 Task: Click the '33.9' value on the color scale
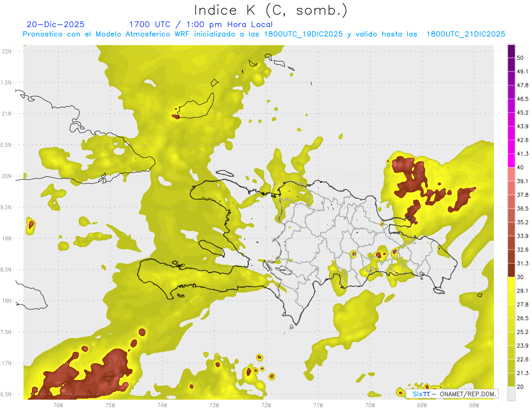(523, 236)
